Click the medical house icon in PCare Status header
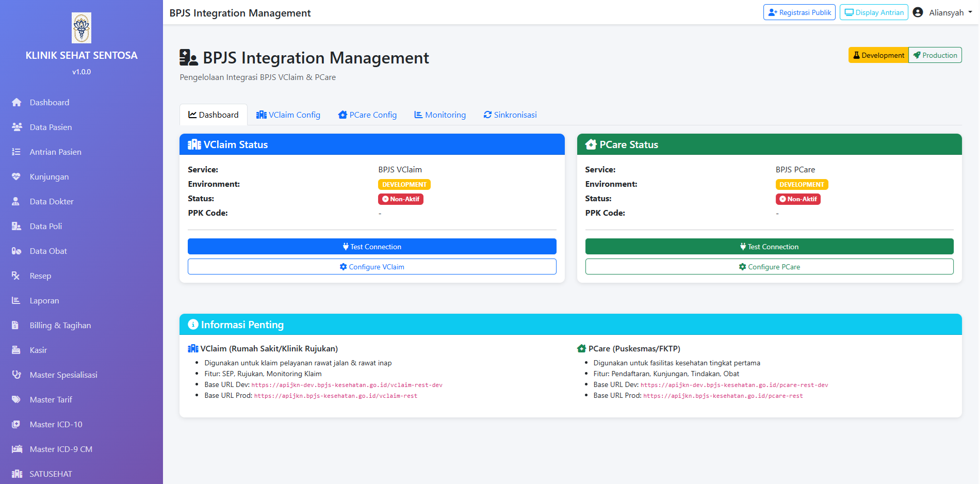Screen dimensions: 980x484 click(x=591, y=144)
